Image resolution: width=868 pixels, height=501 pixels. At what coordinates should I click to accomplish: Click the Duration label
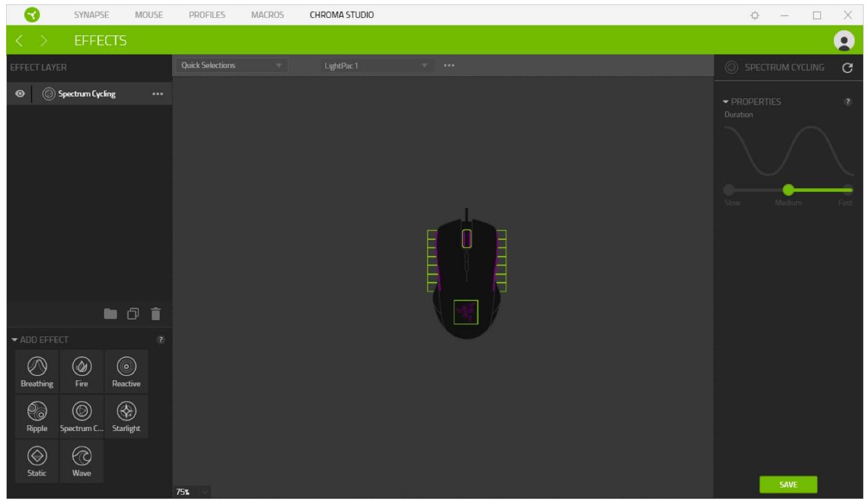tap(739, 115)
